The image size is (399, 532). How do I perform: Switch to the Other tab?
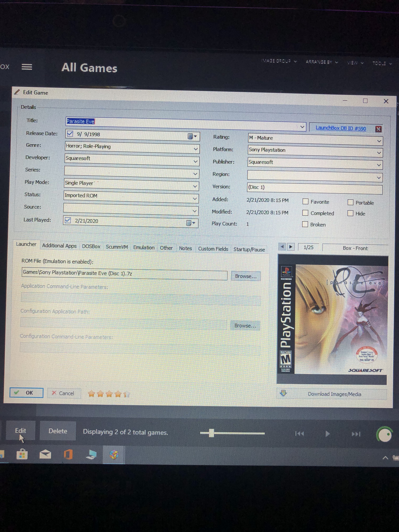coord(166,248)
